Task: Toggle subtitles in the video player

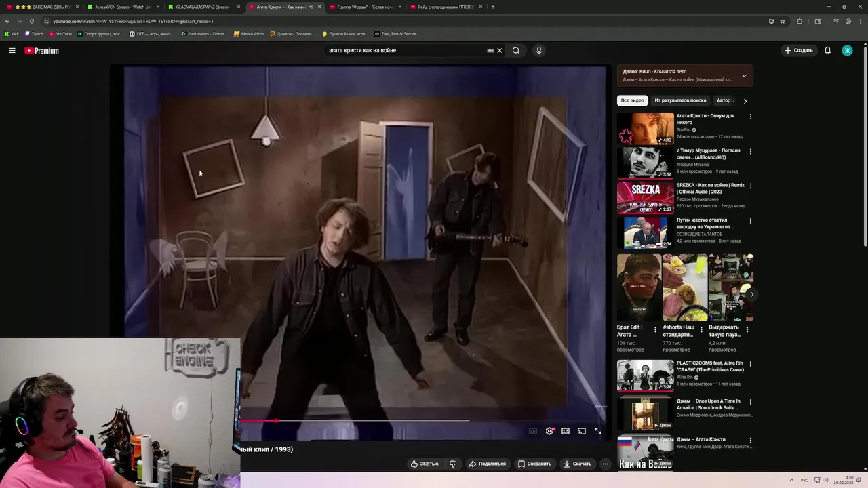Action: point(533,431)
